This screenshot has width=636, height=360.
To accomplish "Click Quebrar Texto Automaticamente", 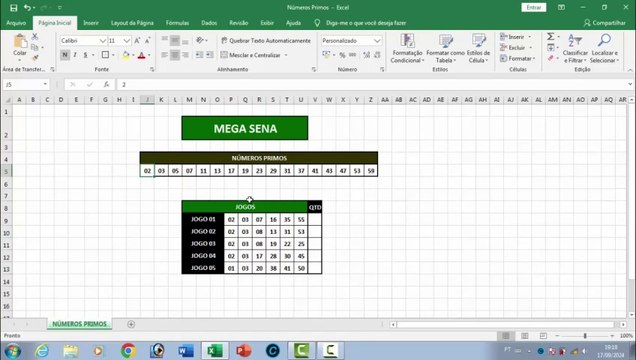I will (x=266, y=41).
